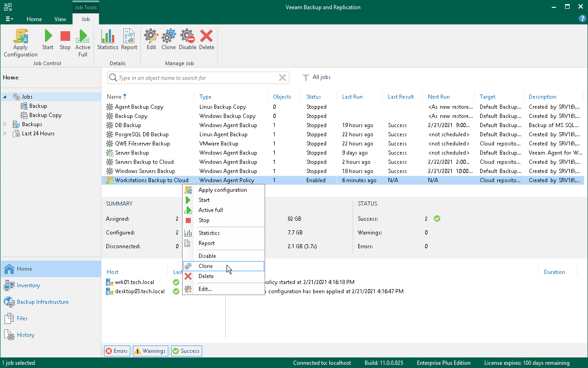The width and height of the screenshot is (588, 368).
Task: Toggle the Errors filter button
Action: point(117,351)
